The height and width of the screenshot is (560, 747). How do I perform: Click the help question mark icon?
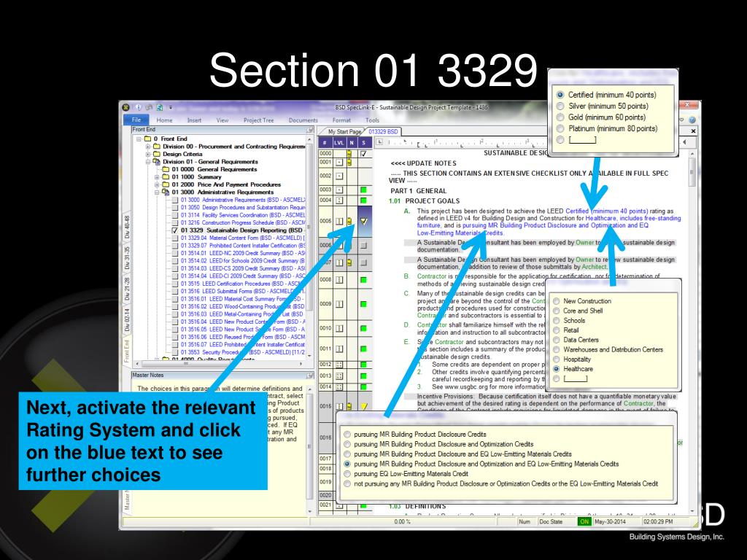[692, 120]
